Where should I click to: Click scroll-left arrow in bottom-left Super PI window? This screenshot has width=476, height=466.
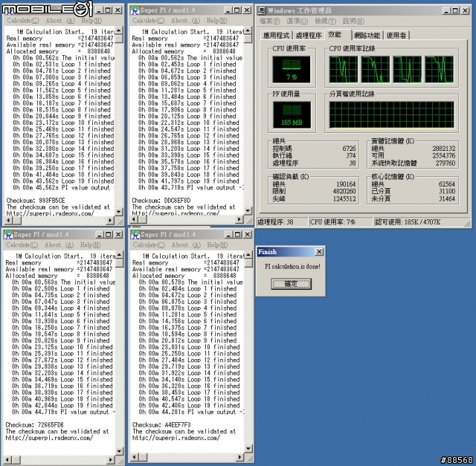(7, 460)
